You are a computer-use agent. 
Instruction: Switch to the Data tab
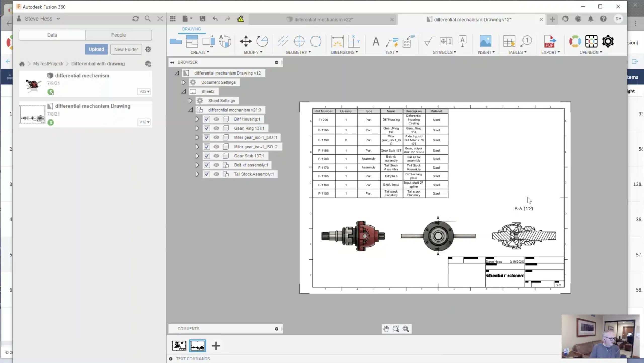52,35
